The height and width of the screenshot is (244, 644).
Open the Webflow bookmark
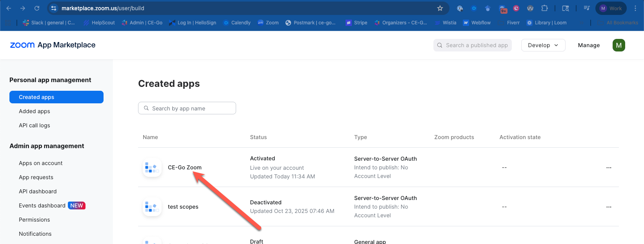click(477, 23)
